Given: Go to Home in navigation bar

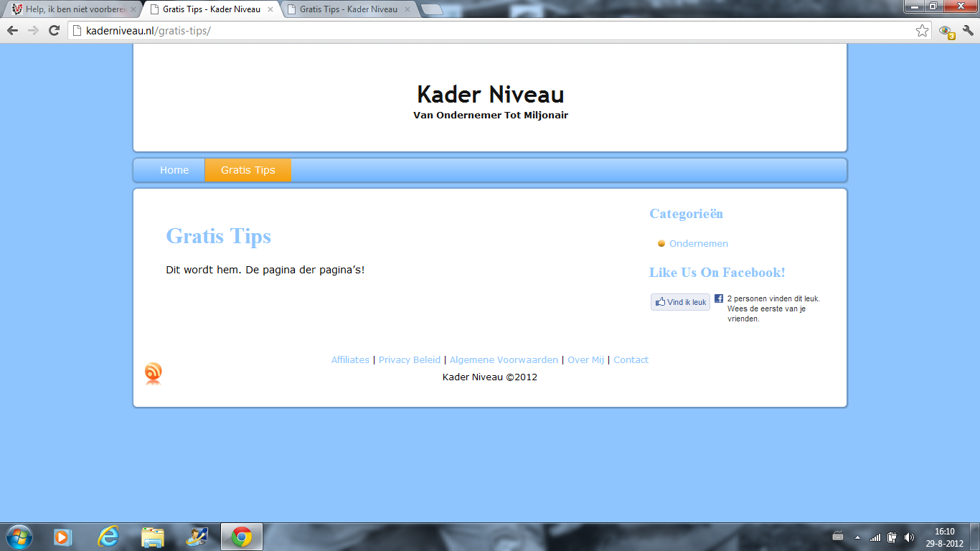Looking at the screenshot, I should click(x=174, y=170).
